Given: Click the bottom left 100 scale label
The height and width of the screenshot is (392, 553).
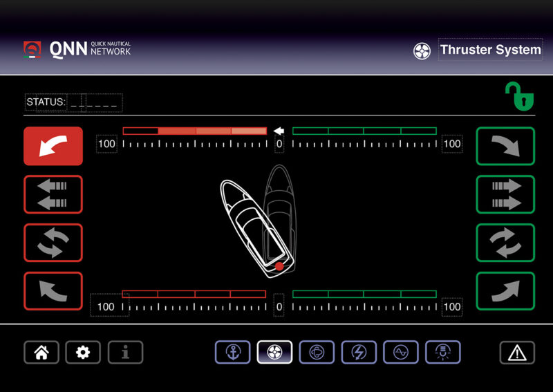Looking at the screenshot, I should pyautogui.click(x=106, y=306).
